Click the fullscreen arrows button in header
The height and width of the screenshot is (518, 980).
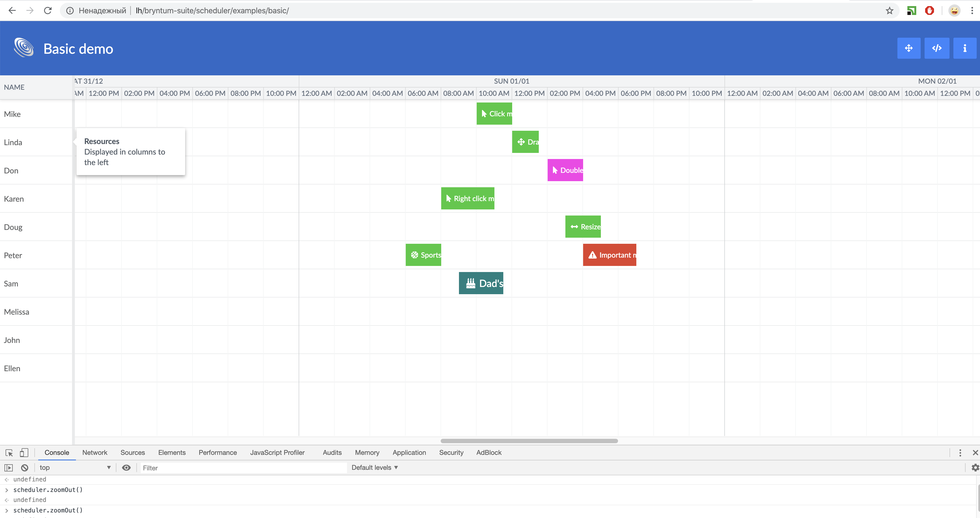pos(908,48)
